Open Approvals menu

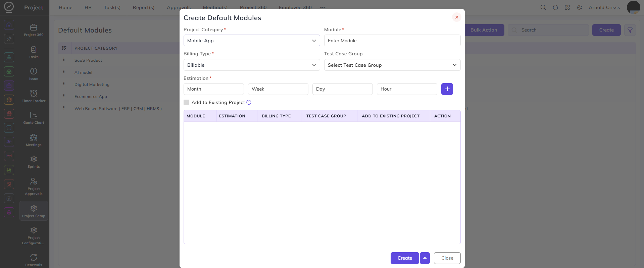pos(179,7)
